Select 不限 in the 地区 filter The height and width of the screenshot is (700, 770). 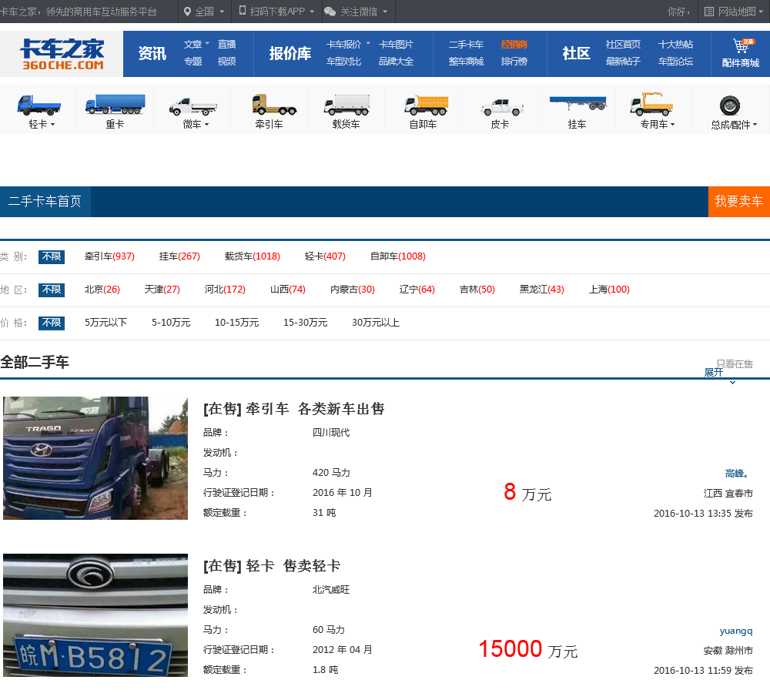52,290
